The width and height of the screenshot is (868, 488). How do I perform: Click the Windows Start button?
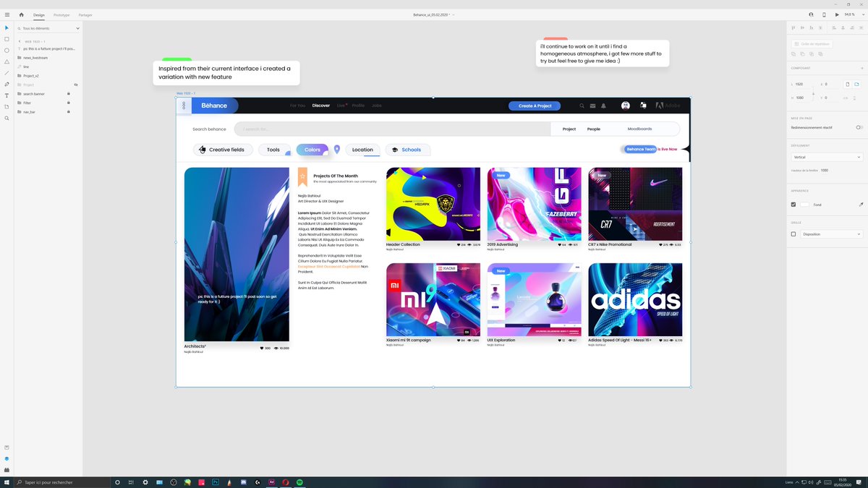7,481
